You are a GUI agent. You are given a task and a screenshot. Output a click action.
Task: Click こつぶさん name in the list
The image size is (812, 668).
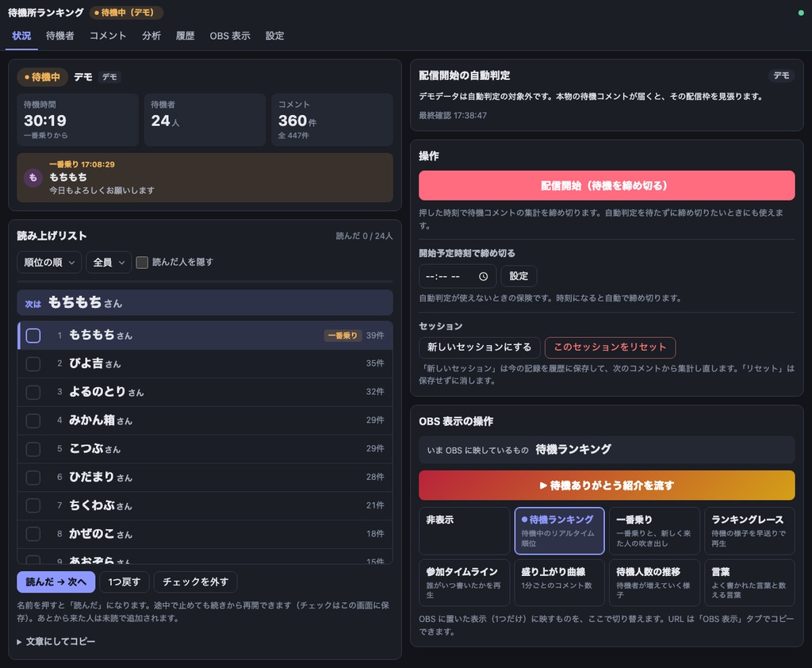point(95,449)
